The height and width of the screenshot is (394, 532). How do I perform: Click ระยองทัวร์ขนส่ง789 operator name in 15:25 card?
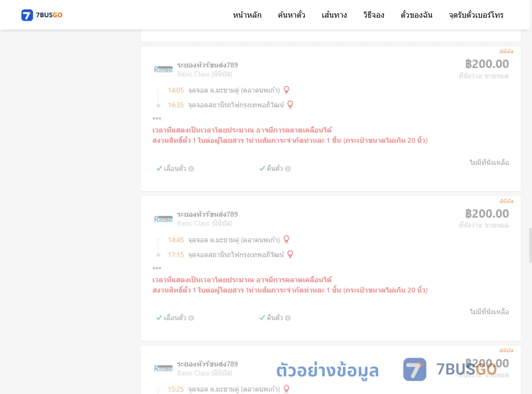pyautogui.click(x=207, y=364)
